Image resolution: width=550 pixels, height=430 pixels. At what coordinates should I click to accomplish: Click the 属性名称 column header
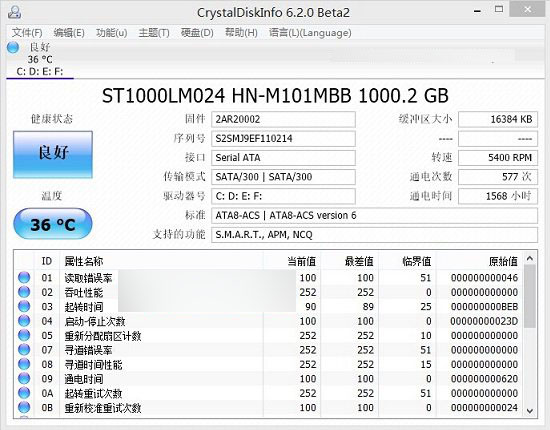[x=162, y=261]
